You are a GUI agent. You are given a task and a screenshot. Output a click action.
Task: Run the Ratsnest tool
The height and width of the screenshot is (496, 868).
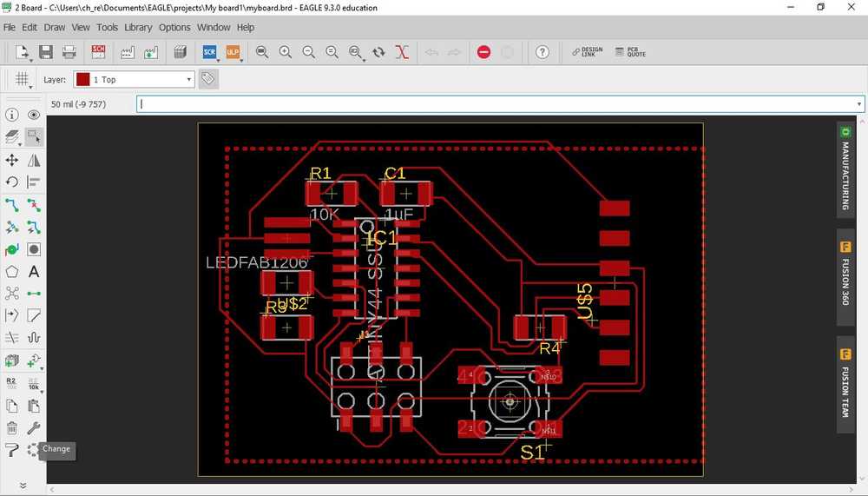[x=11, y=293]
